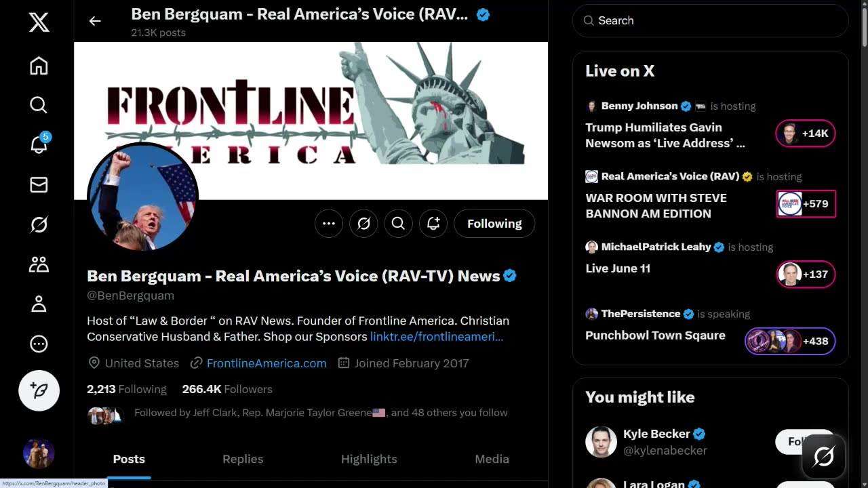Screen dimensions: 868x488
Task: Open Explore search icon in sidebar
Action: [39, 105]
